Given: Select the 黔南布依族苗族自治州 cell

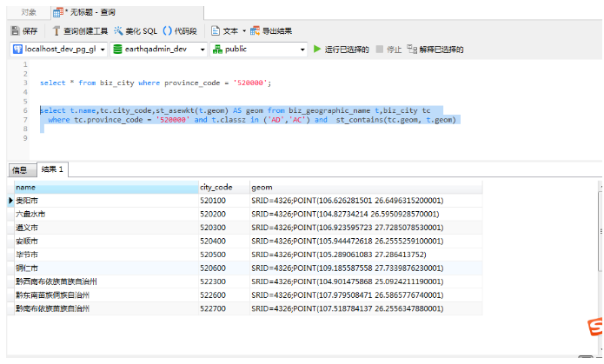Looking at the screenshot, I should pos(106,308).
